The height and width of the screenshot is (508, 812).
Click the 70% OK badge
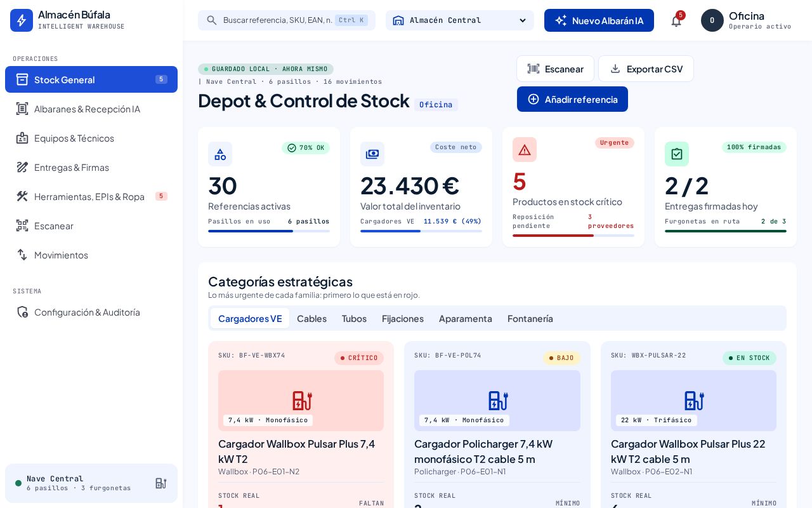[306, 148]
